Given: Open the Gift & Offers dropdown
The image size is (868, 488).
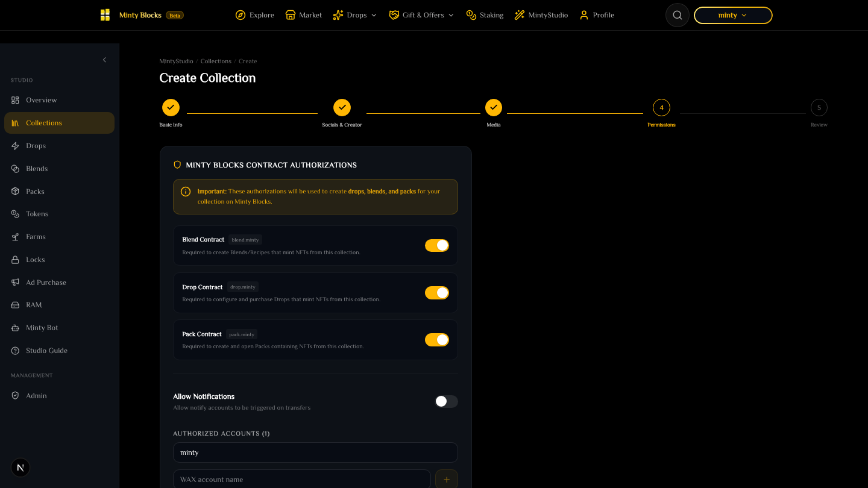Looking at the screenshot, I should 421,15.
